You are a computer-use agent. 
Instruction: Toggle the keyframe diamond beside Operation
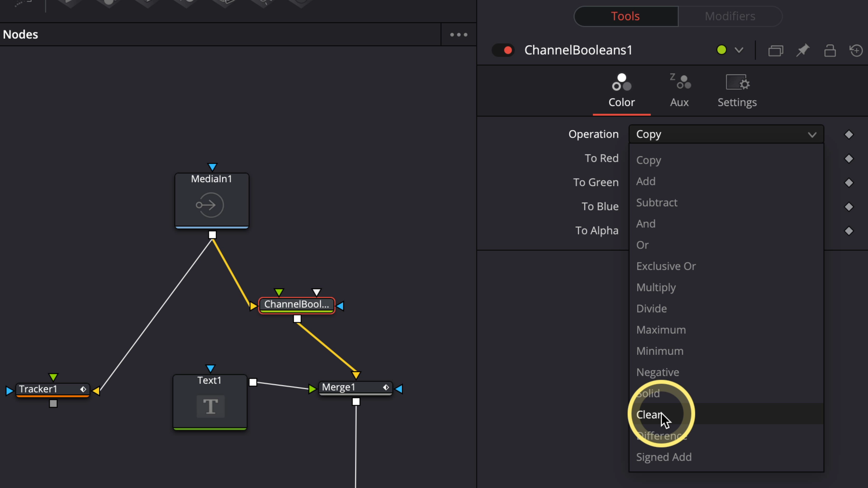(x=849, y=134)
